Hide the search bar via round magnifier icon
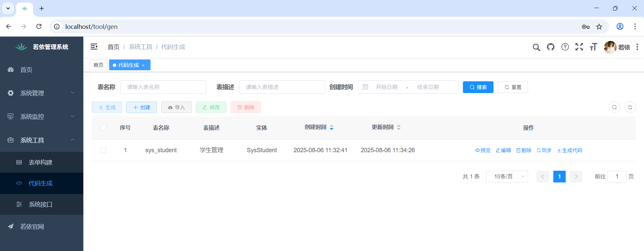This screenshot has width=644, height=251. (x=614, y=107)
